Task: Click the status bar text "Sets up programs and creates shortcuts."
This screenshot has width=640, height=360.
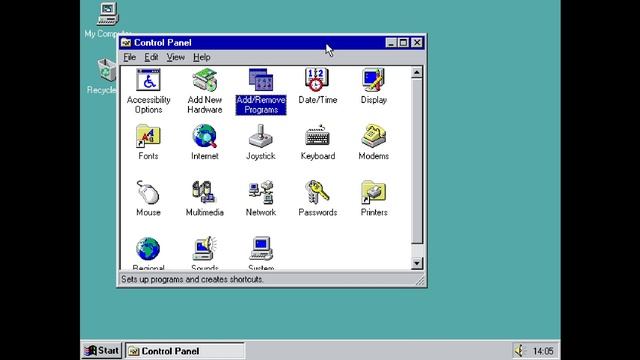Action: coord(192,280)
